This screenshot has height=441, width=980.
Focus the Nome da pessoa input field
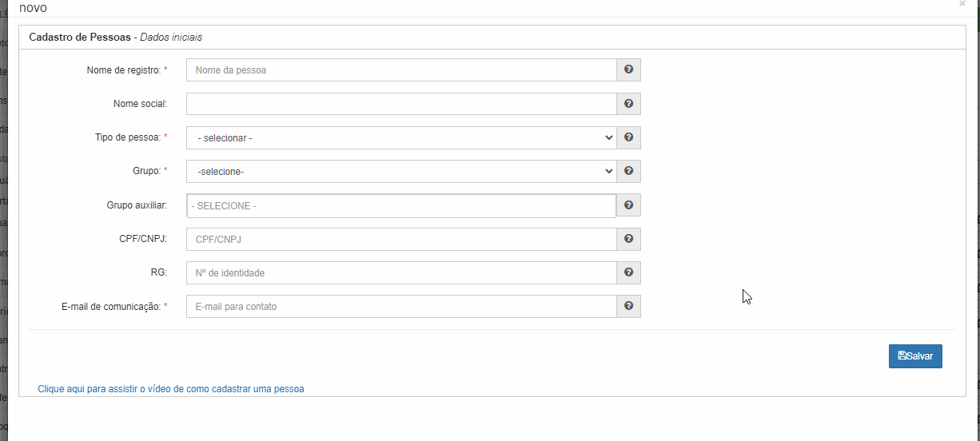coord(401,70)
